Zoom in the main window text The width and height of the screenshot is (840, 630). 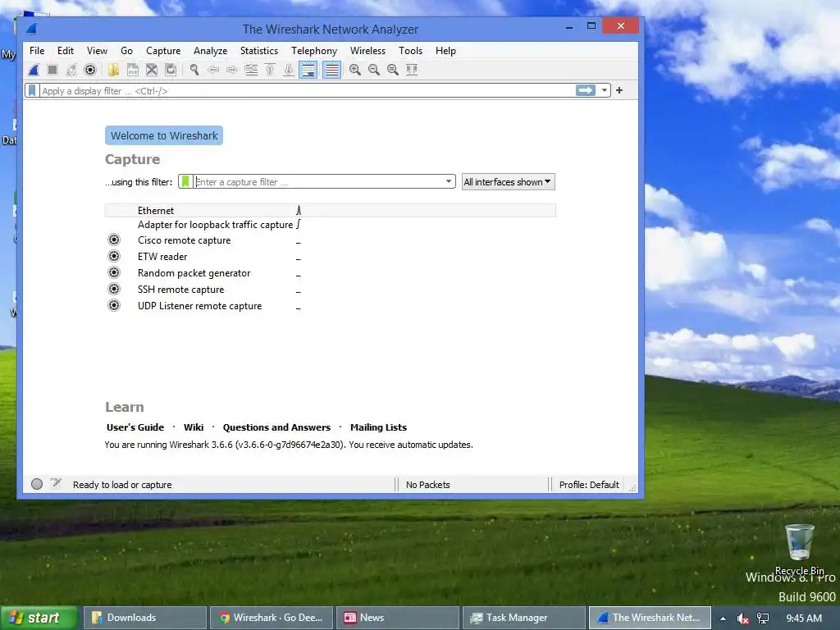click(354, 70)
